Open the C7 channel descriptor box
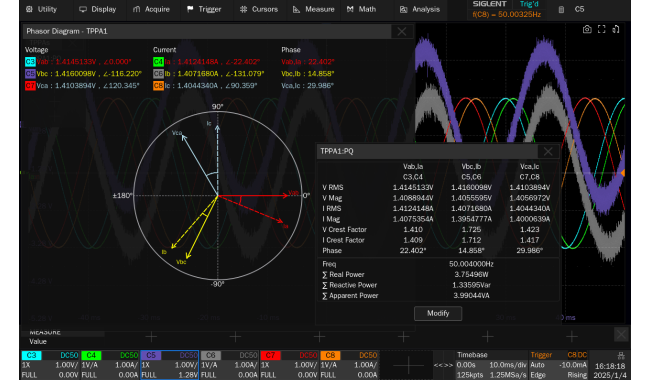 tap(289, 365)
